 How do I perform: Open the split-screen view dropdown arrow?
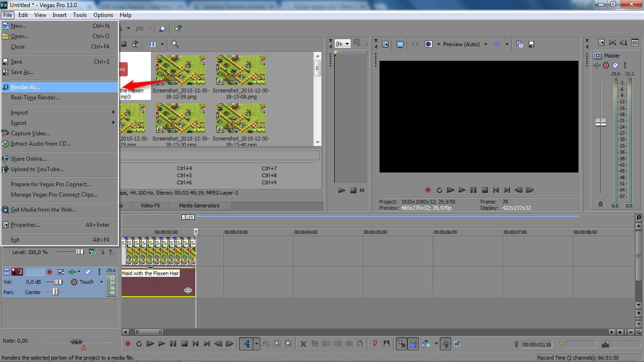[438, 44]
